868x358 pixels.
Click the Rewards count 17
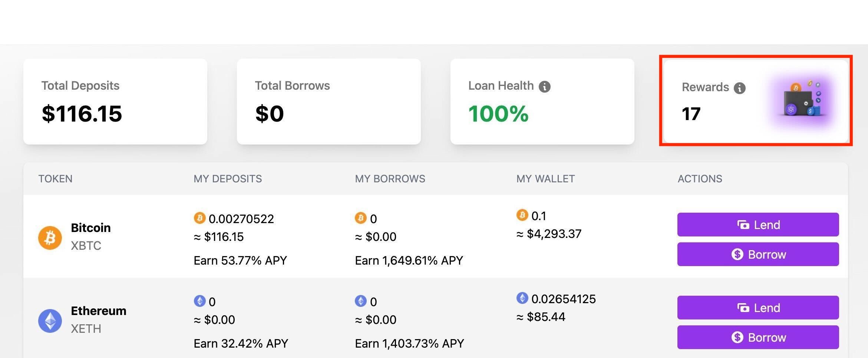[x=691, y=114]
